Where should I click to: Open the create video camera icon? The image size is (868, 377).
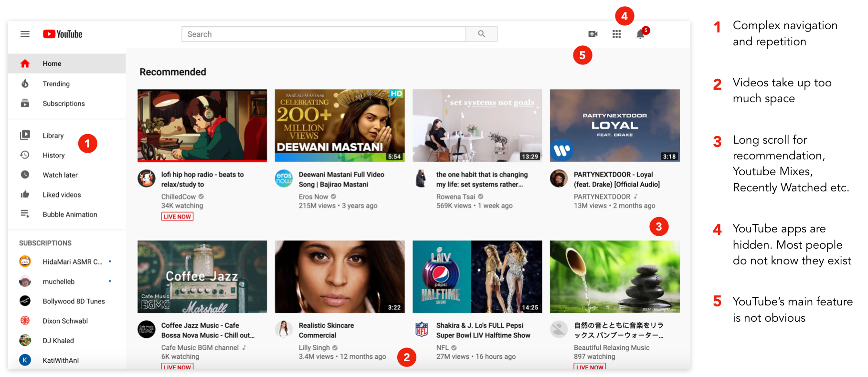tap(593, 34)
